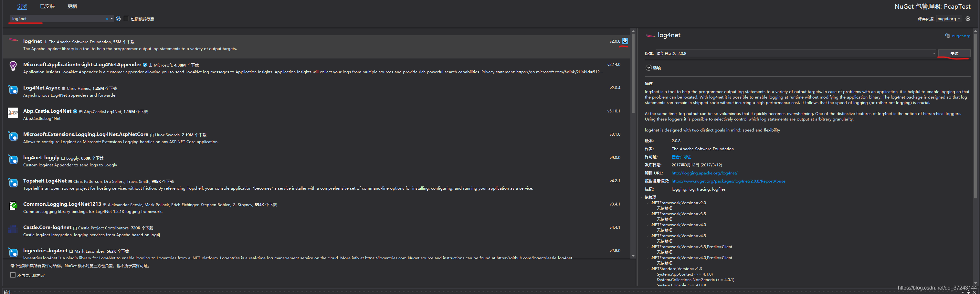
Task: Click the Topshelf.Log4Net package icon
Action: (x=13, y=183)
